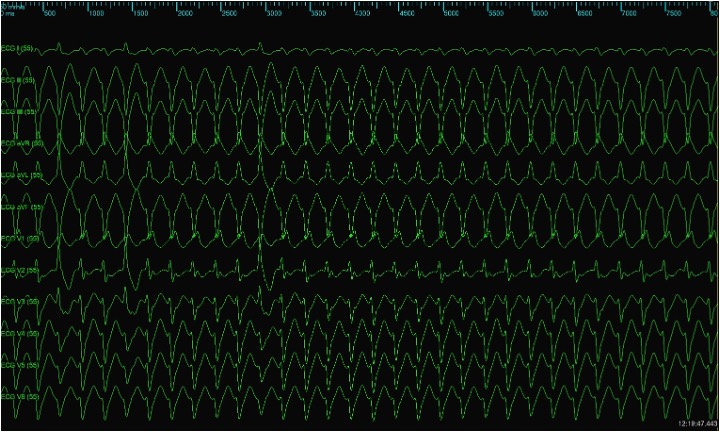
Task: Click the 2500 ms mark on time ruler
Action: click(229, 13)
